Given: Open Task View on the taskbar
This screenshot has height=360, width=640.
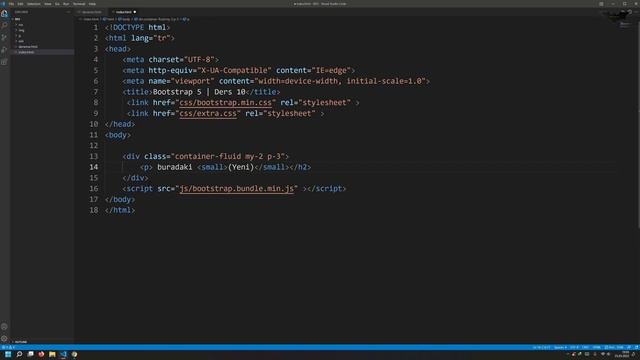Looking at the screenshot, I should pyautogui.click(x=31, y=354).
